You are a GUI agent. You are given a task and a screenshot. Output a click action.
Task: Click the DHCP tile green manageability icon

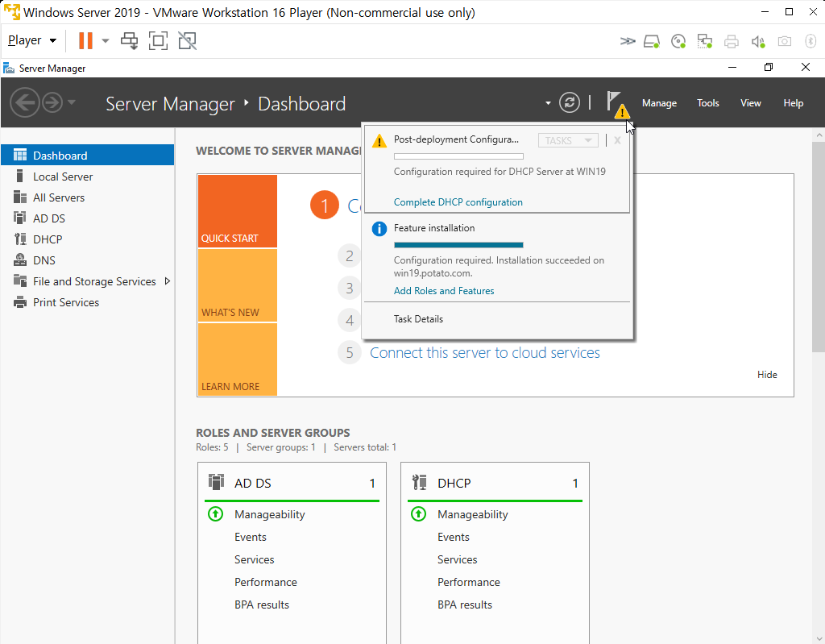click(418, 514)
